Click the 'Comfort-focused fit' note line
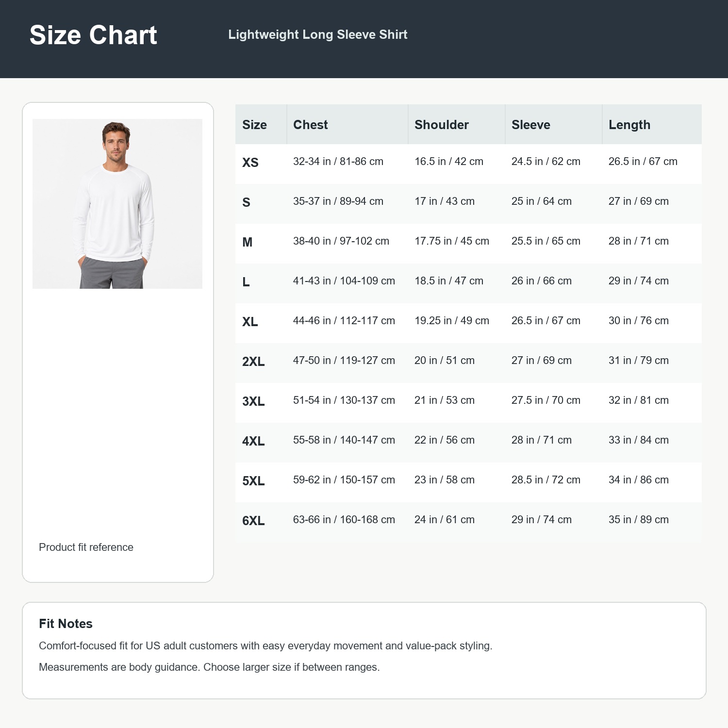The width and height of the screenshot is (728, 728). coord(265,646)
